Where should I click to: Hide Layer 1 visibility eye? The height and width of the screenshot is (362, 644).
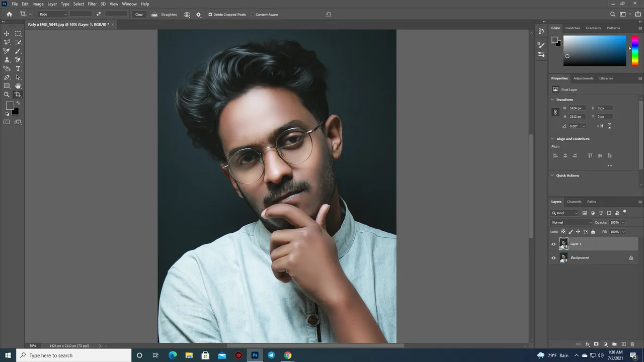point(553,244)
